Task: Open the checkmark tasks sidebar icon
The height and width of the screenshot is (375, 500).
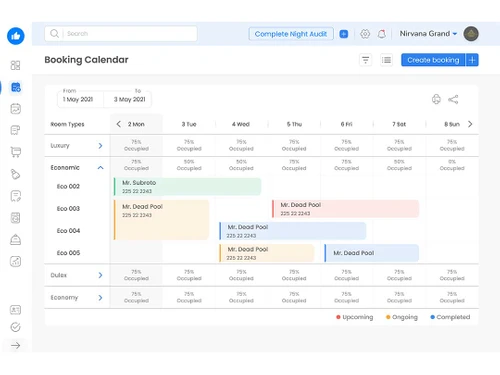Action: click(x=15, y=327)
